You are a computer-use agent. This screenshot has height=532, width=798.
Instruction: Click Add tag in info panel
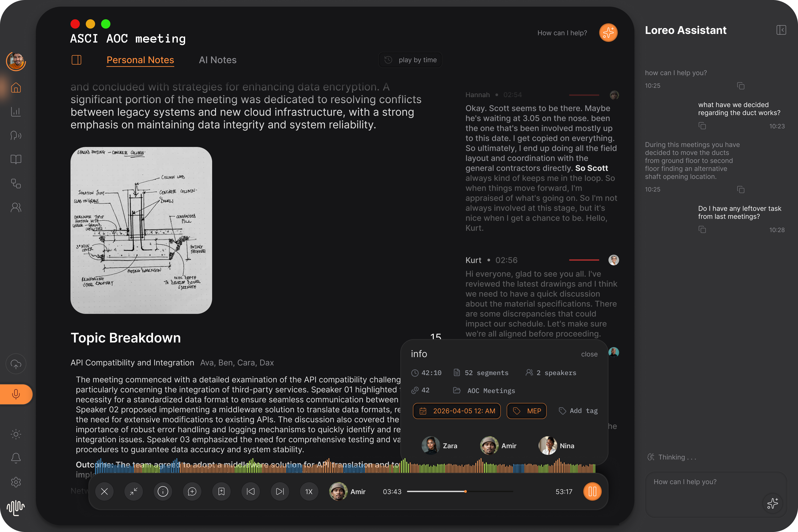click(578, 411)
